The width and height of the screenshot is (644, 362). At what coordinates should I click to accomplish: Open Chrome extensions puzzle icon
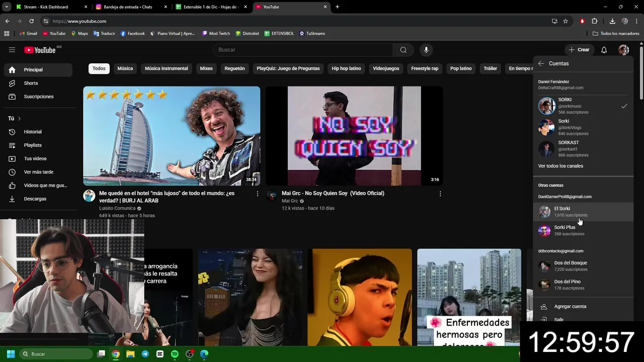tap(595, 21)
